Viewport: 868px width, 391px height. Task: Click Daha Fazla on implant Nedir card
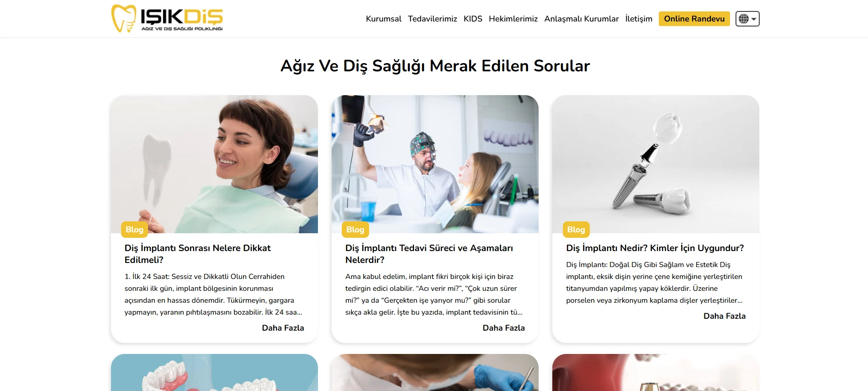pyautogui.click(x=725, y=316)
